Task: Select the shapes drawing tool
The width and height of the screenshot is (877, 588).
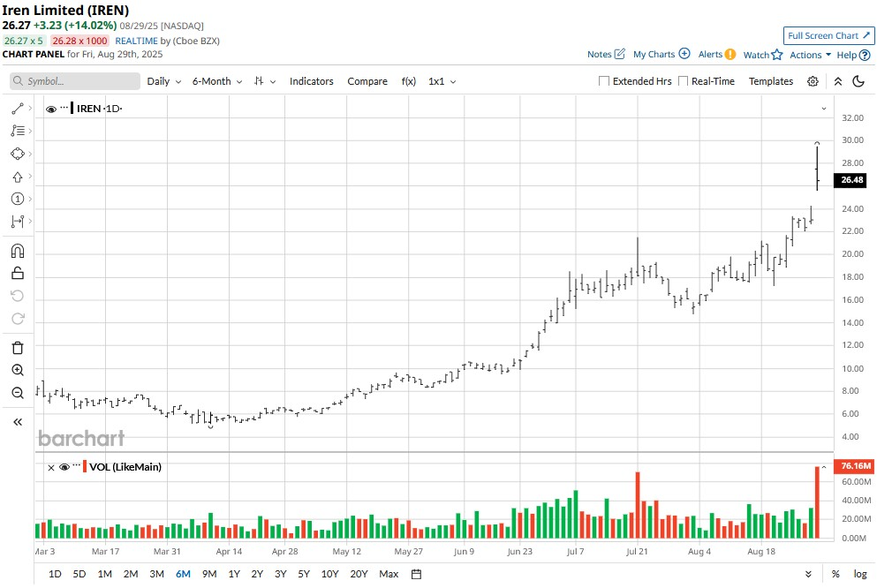Action: 18,154
